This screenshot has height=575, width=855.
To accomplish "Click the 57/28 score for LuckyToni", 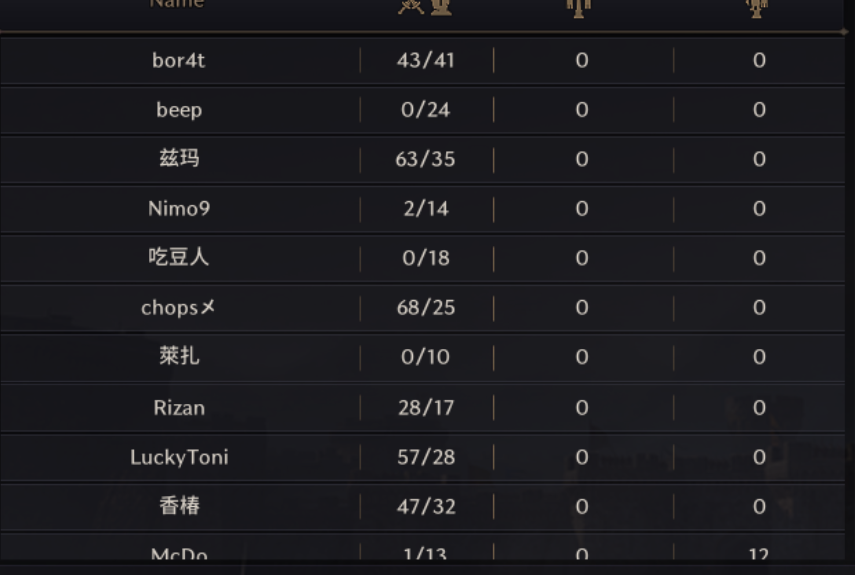I will click(x=426, y=457).
